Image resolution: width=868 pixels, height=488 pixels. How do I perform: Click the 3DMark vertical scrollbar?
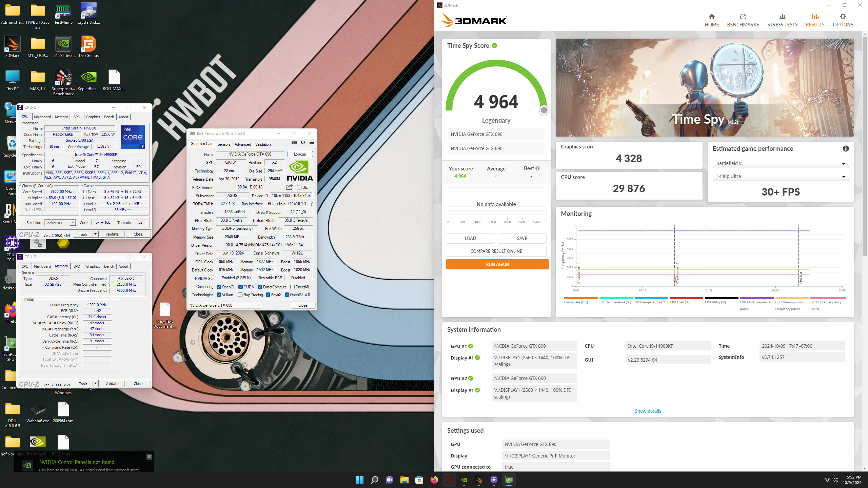865,146
